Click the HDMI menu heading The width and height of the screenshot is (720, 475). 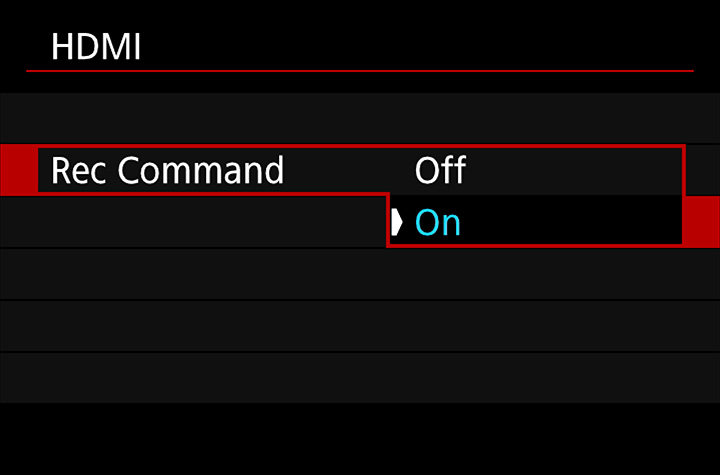coord(96,47)
